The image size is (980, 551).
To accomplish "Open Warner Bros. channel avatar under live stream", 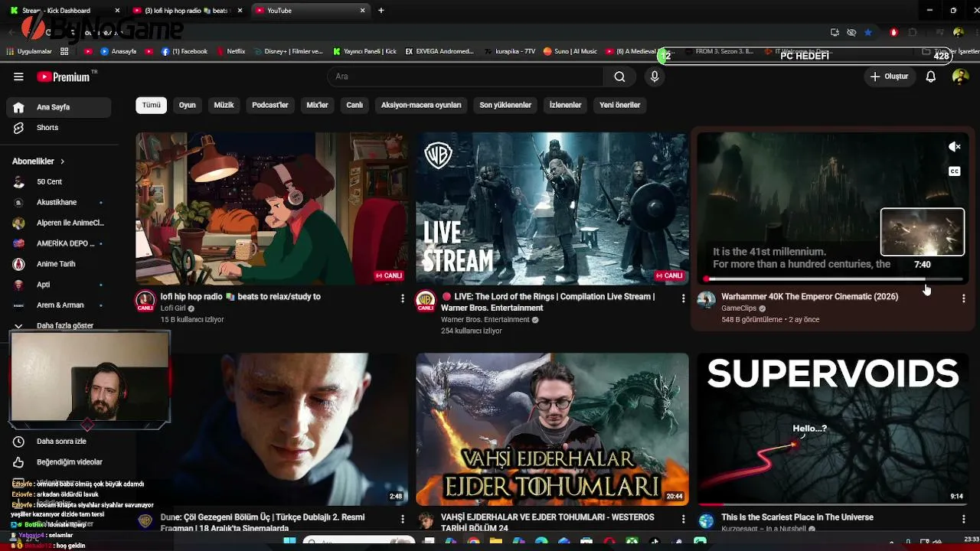I will point(426,301).
